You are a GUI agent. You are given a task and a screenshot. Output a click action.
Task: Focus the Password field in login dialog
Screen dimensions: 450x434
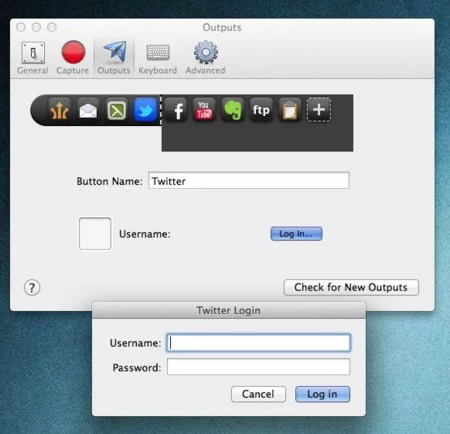[x=258, y=367]
